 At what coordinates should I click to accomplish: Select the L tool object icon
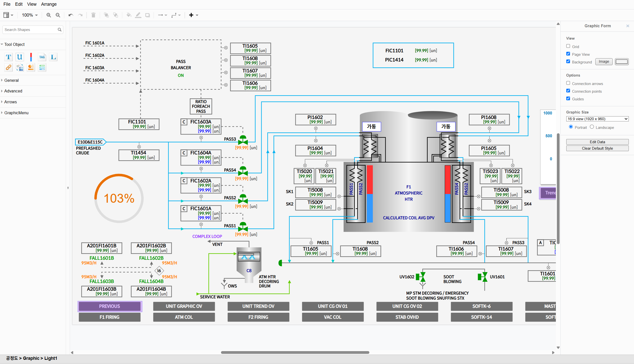[53, 57]
